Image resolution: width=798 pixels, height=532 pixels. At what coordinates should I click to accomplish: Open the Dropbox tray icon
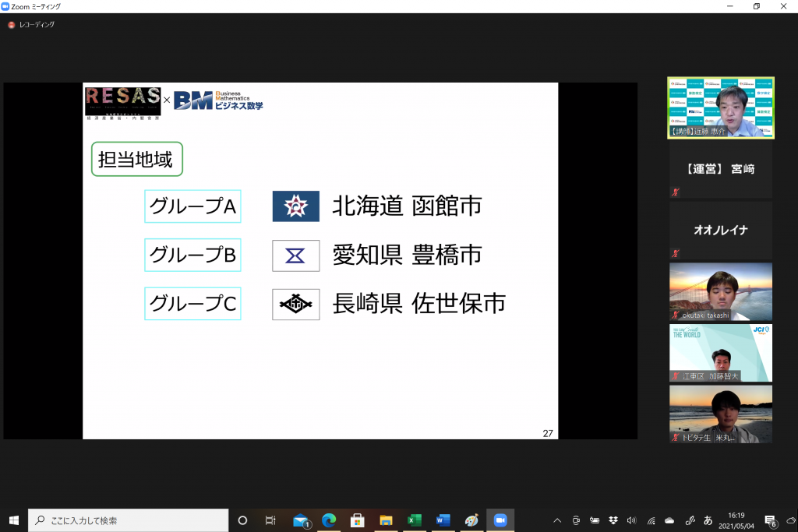[x=613, y=520]
